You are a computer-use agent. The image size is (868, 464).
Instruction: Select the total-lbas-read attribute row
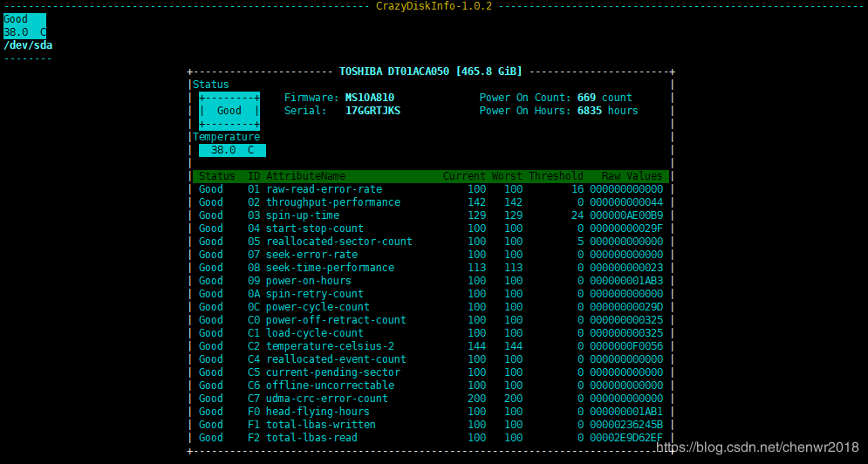tap(431, 438)
